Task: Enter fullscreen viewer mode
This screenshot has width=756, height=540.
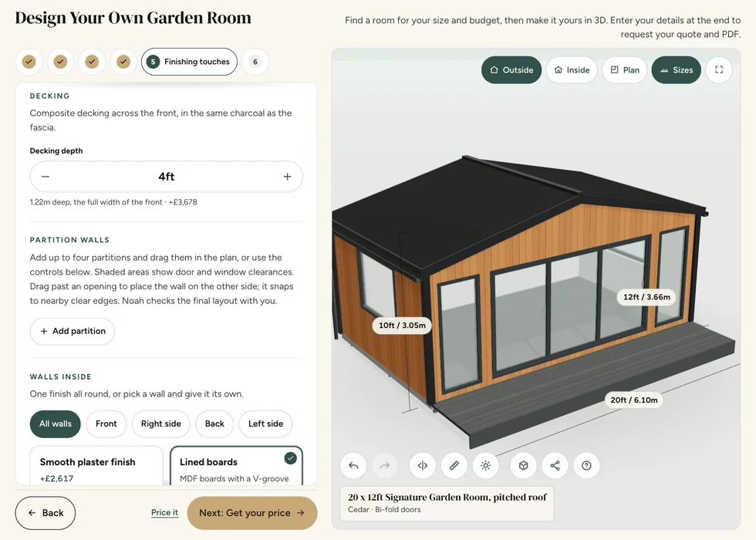Action: point(719,70)
